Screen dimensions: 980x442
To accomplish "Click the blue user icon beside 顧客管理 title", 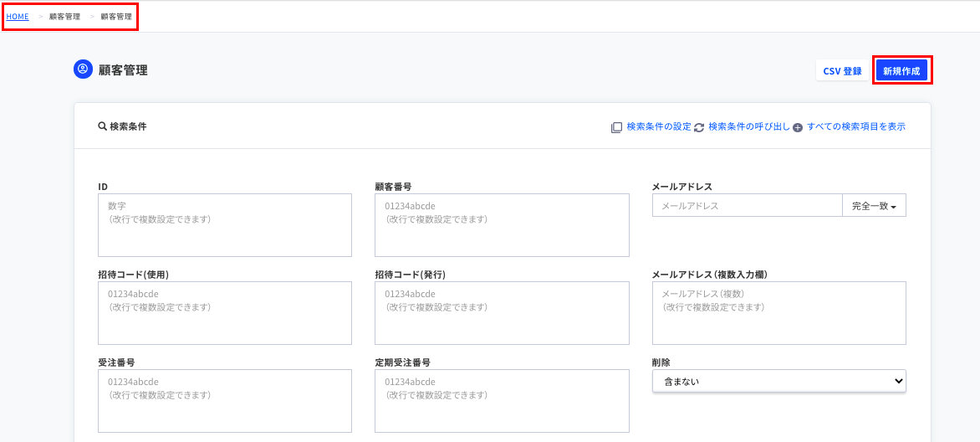I will pyautogui.click(x=83, y=69).
